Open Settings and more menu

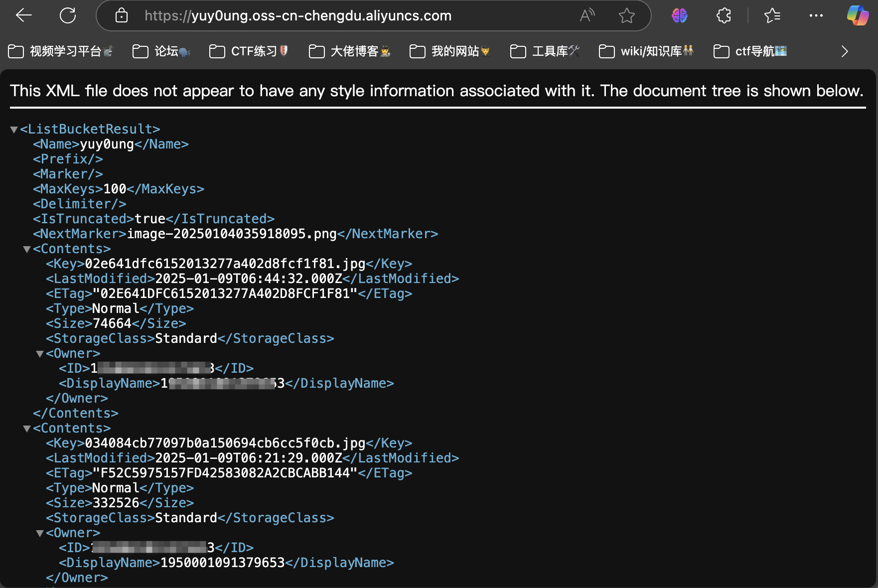[x=816, y=16]
